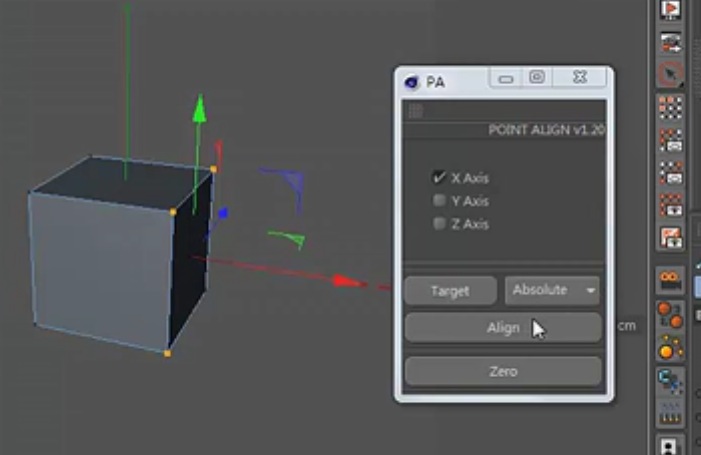The height and width of the screenshot is (455, 701).
Task: Click the render play clapper icon
Action: click(x=671, y=9)
